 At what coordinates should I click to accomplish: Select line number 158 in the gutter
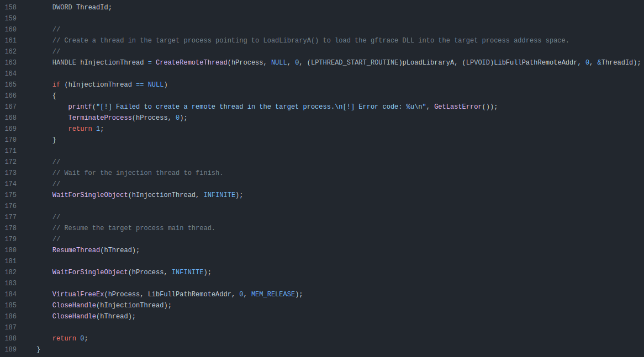pyautogui.click(x=10, y=7)
